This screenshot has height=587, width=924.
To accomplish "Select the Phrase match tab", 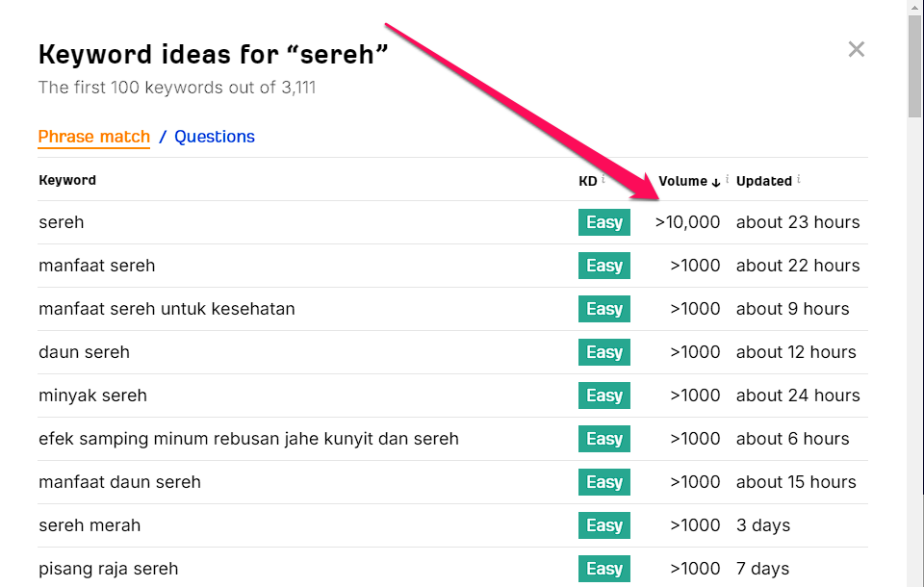I will [94, 137].
